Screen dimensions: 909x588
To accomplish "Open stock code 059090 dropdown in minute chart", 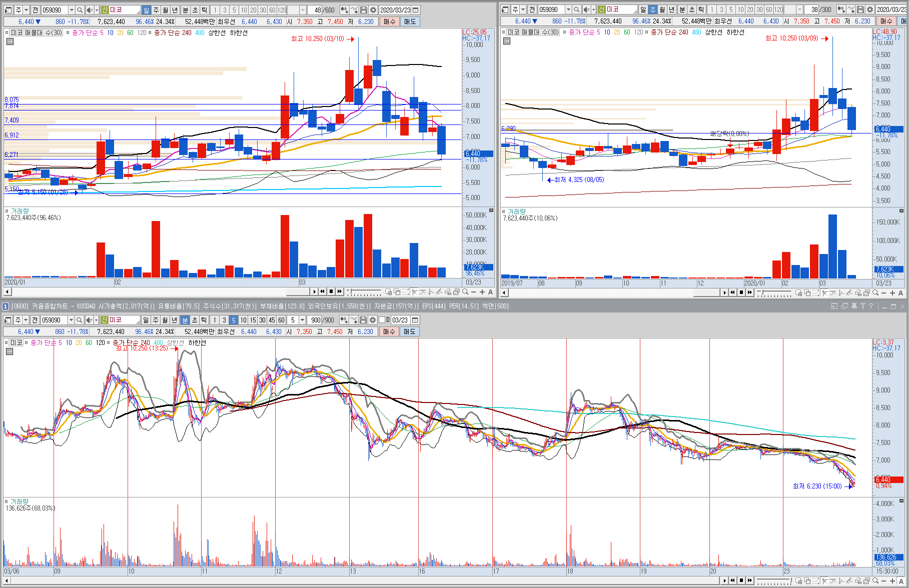I will (x=71, y=320).
